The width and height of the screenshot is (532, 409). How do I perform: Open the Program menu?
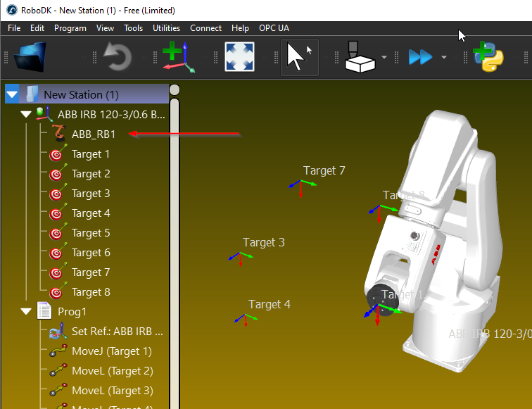point(70,28)
